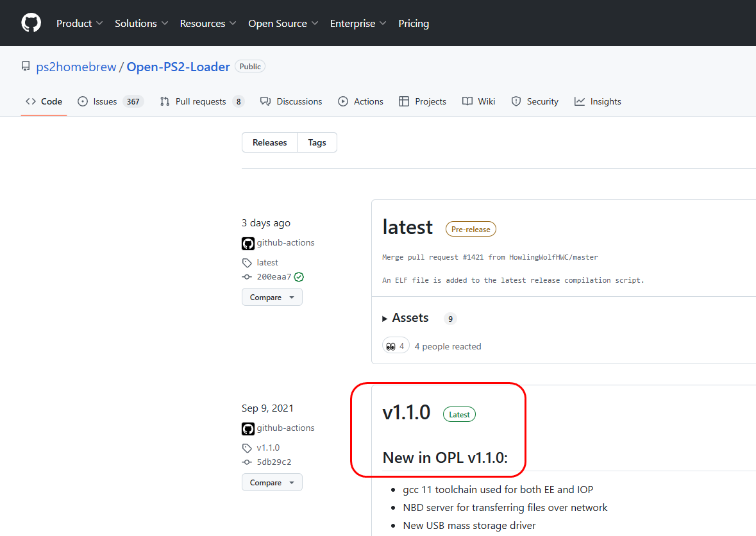This screenshot has width=756, height=536.
Task: Open Compare dropdown for latest release
Action: [272, 297]
